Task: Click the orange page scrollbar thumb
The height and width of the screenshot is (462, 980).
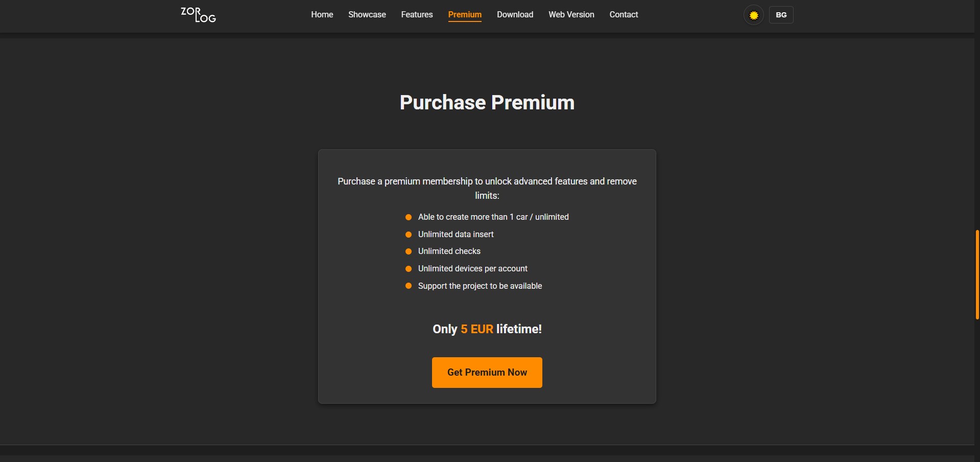Action: click(977, 274)
